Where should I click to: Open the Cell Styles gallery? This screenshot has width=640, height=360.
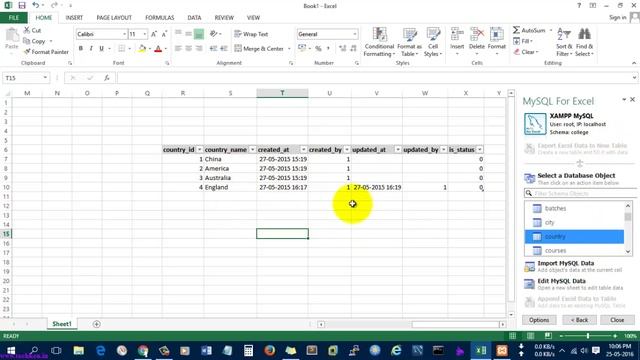tap(433, 42)
